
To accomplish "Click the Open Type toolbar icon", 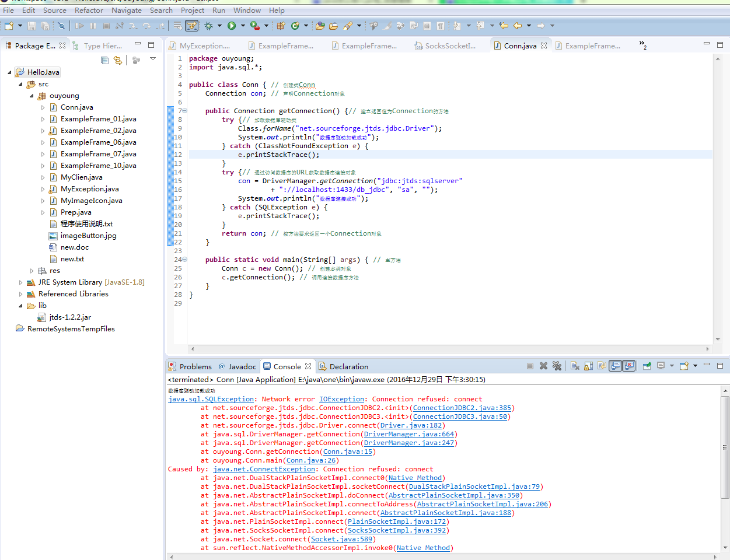I will (x=320, y=26).
